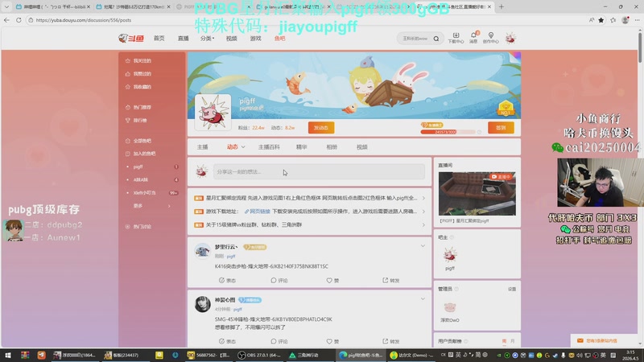This screenshot has height=362, width=644.
Task: Expand 更多 in sidebar list
Action: (x=151, y=206)
